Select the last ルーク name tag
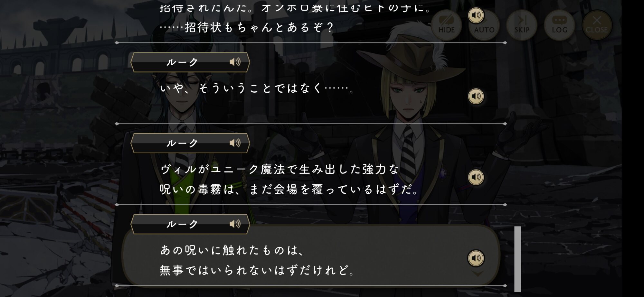This screenshot has height=297, width=644. click(190, 224)
